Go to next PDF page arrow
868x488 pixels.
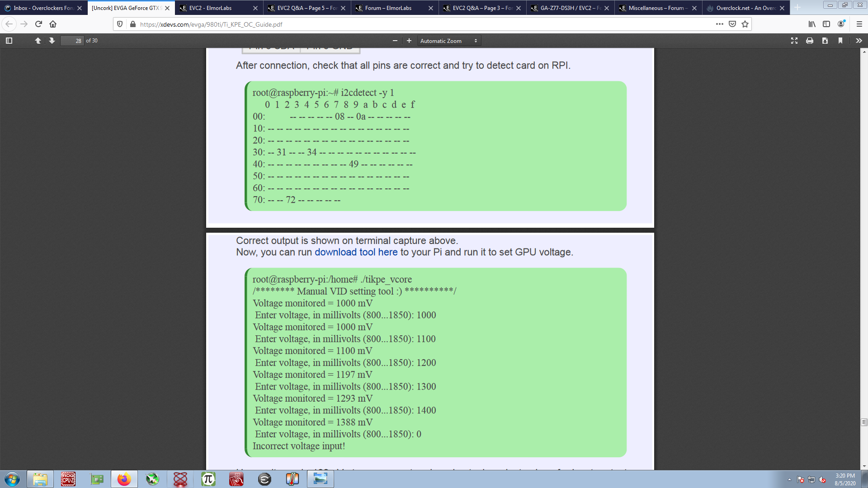coord(52,41)
